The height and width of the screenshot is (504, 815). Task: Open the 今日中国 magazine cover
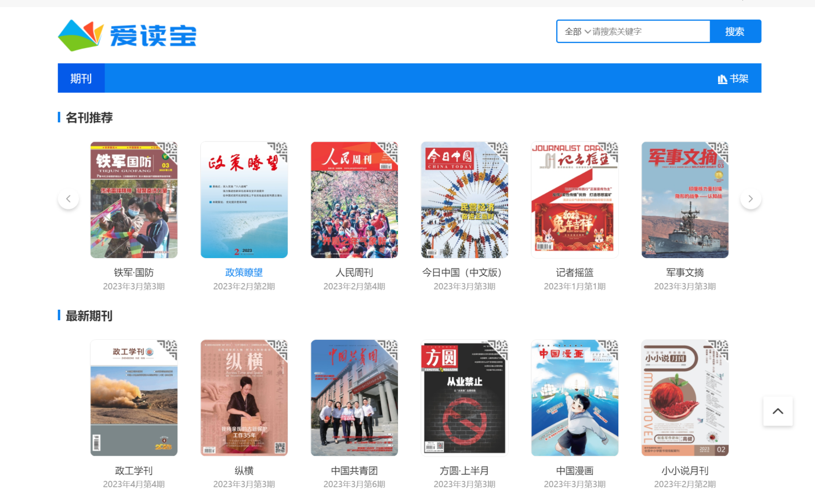pyautogui.click(x=465, y=200)
